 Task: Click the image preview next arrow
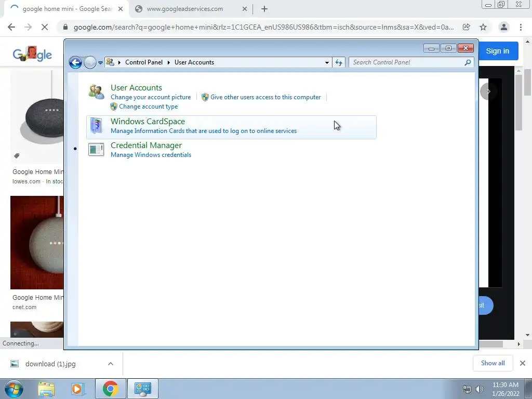coord(488,91)
